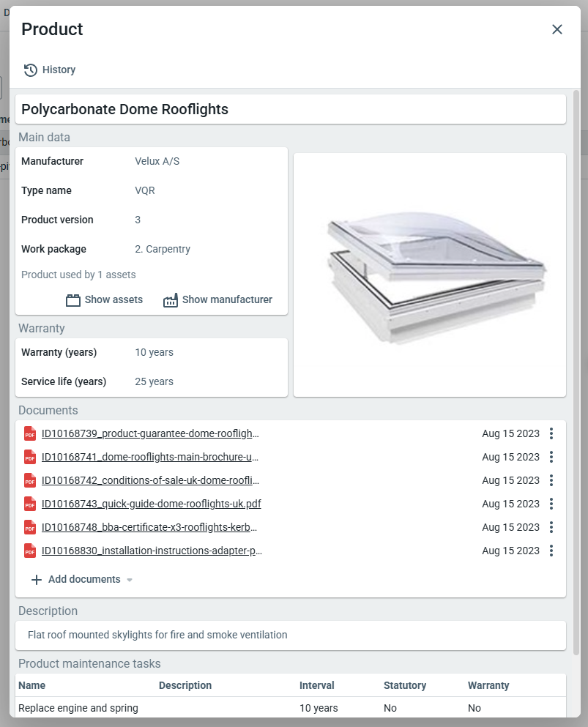This screenshot has height=727, width=588.
Task: Click the dialog vertical scrollbar
Action: (576, 366)
